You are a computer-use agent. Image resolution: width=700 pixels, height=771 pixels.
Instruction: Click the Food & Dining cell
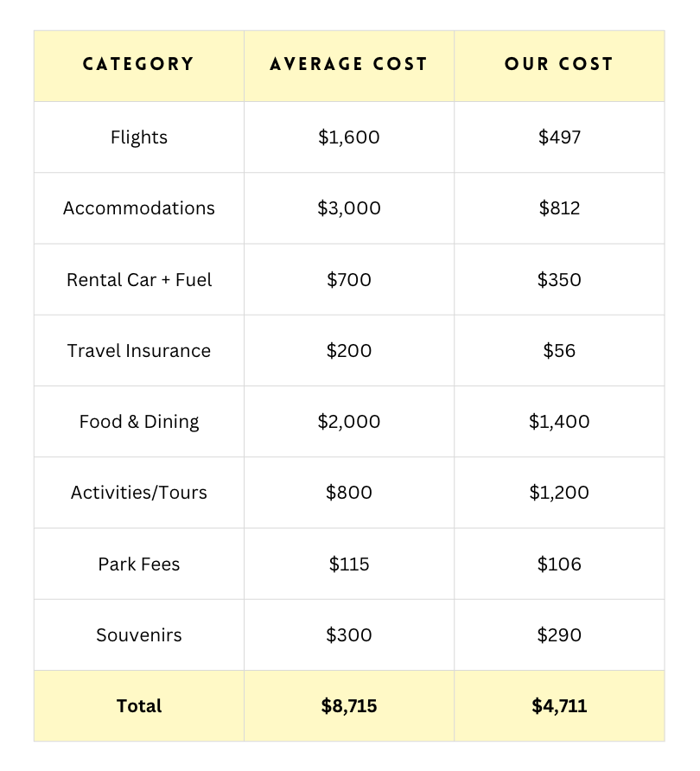(138, 422)
